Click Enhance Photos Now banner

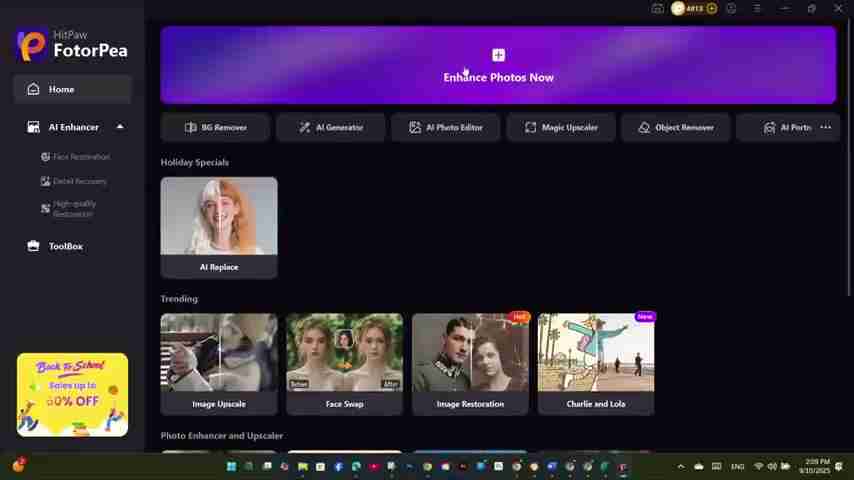498,77
